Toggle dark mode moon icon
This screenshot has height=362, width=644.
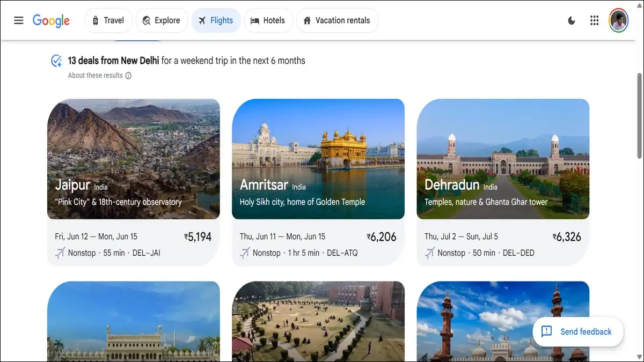(x=572, y=20)
